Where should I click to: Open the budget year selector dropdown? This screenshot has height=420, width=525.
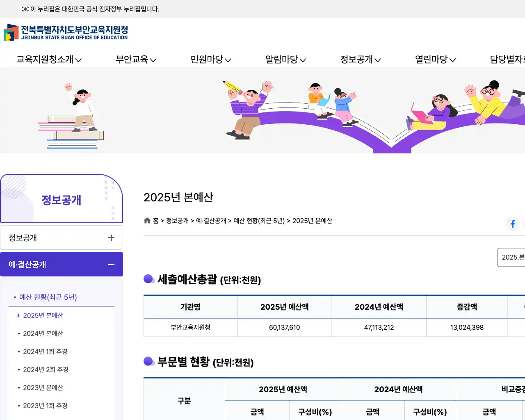tap(511, 257)
